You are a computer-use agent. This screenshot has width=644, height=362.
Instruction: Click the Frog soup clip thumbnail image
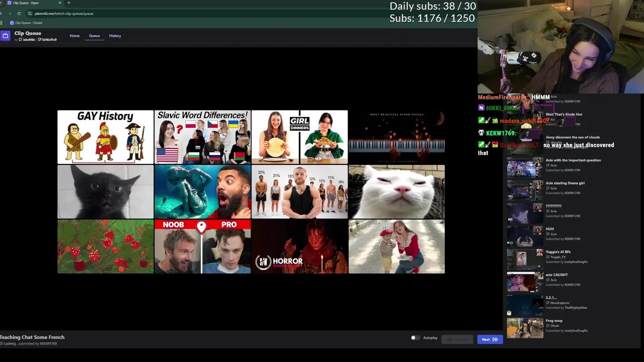point(525,328)
